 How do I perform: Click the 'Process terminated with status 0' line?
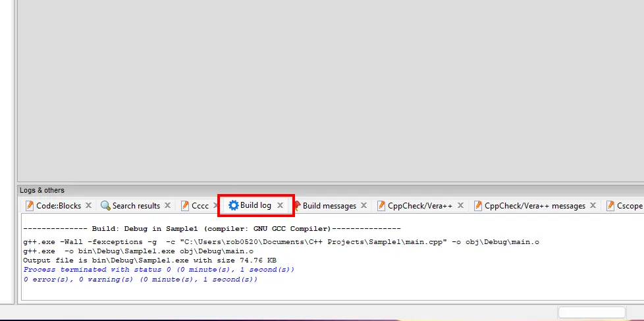coord(159,270)
